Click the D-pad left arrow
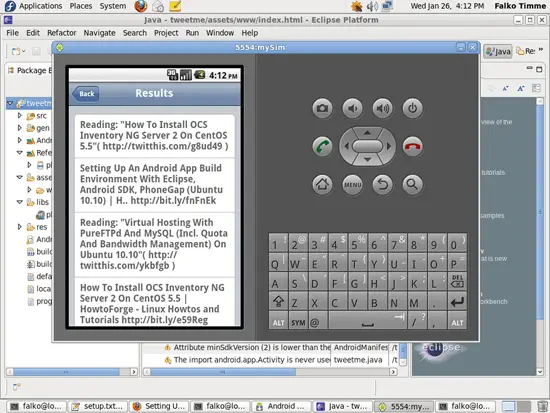 347,146
